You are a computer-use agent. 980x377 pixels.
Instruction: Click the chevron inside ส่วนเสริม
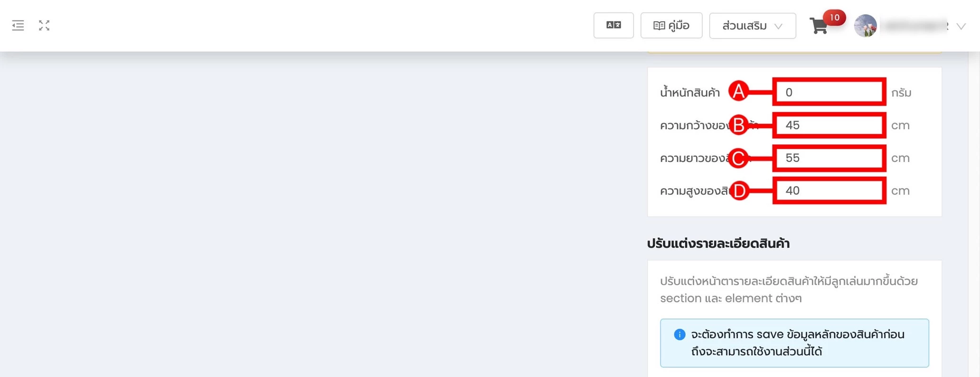tap(778, 26)
